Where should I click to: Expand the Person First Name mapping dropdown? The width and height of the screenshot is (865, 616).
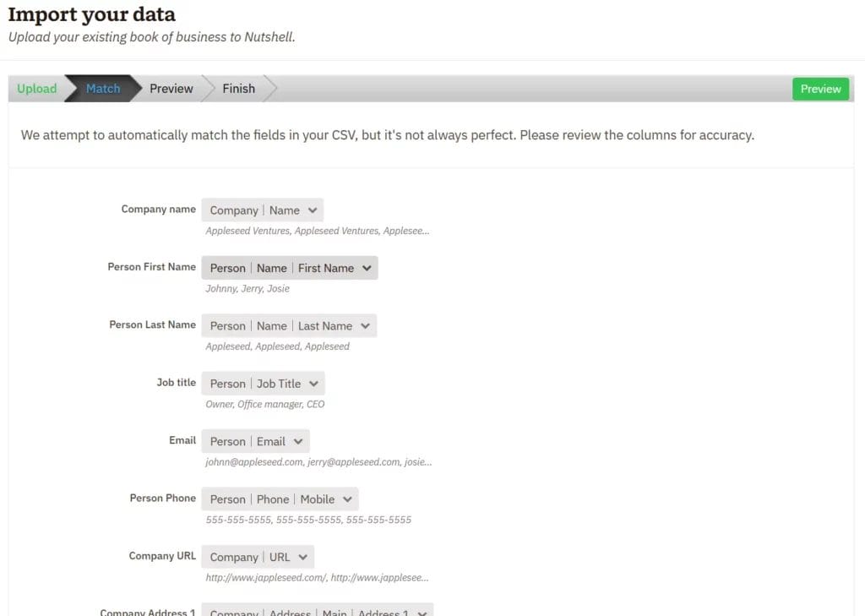pyautogui.click(x=289, y=268)
